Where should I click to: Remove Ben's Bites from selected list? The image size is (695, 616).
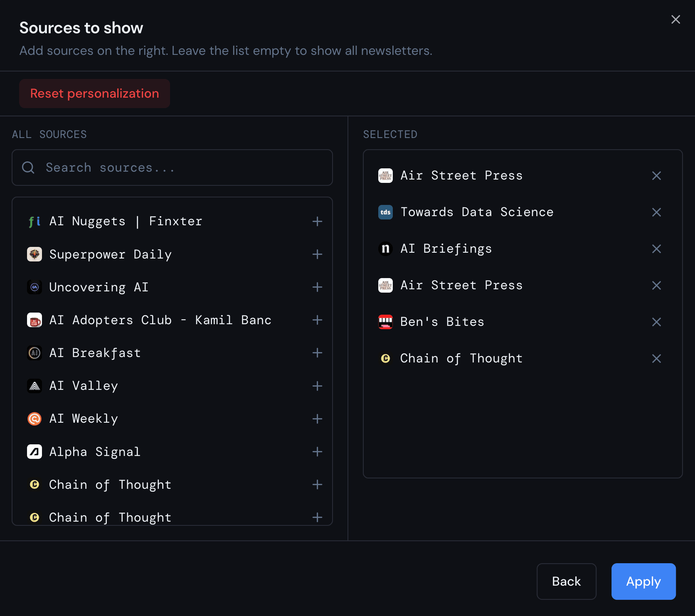(x=656, y=322)
